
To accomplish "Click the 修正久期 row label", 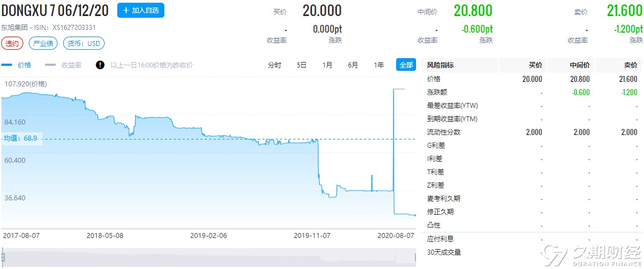I will 440,212.
